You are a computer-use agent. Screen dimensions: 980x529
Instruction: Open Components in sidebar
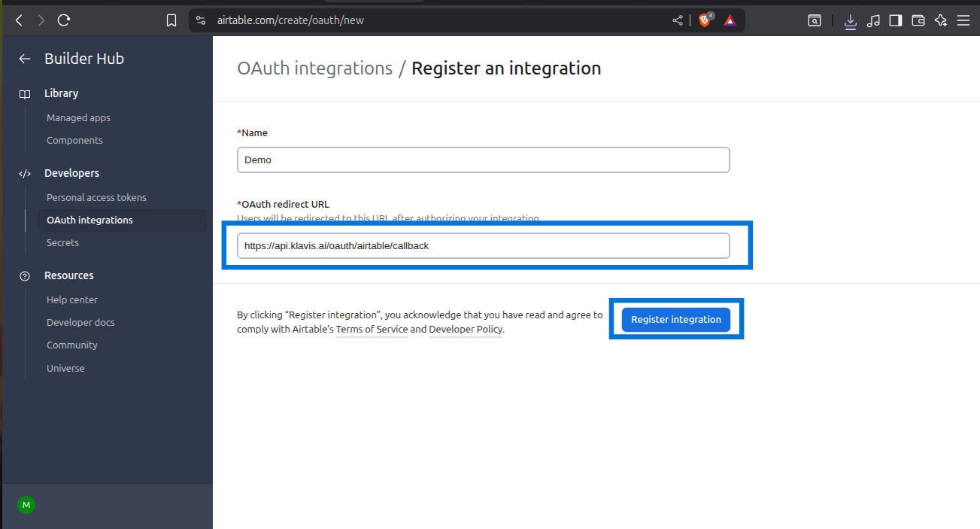[74, 140]
